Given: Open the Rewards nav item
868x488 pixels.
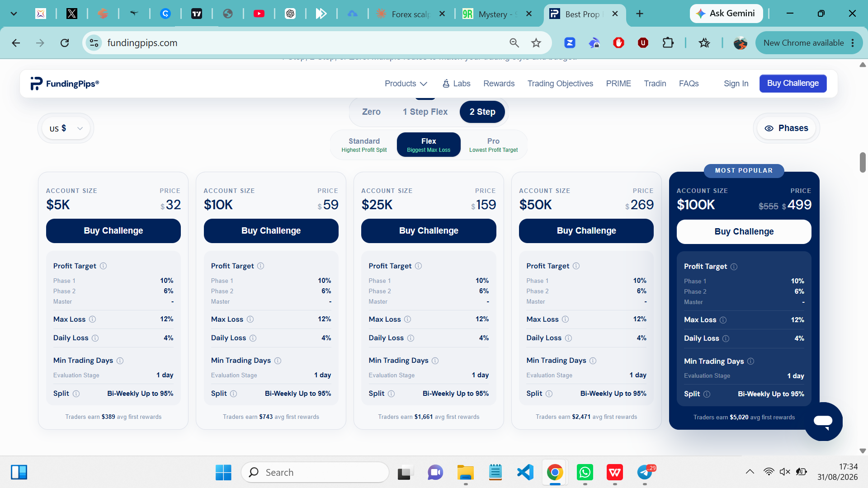Looking at the screenshot, I should point(499,84).
